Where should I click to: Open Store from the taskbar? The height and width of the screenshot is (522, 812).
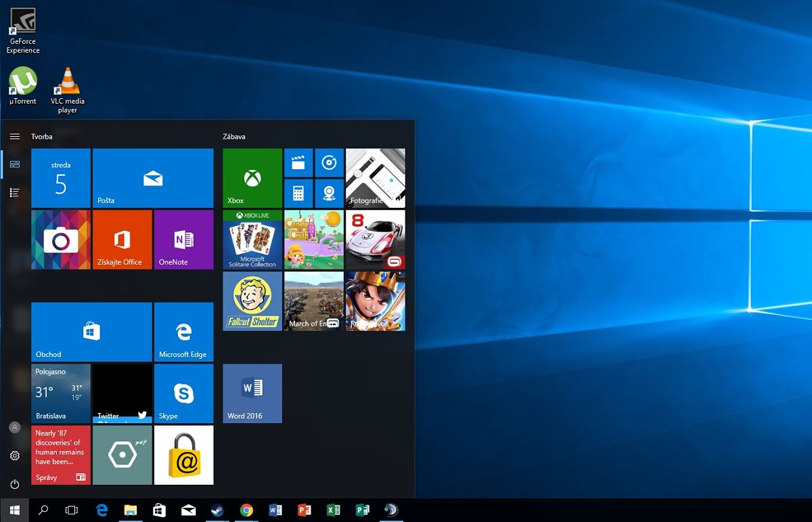160,510
